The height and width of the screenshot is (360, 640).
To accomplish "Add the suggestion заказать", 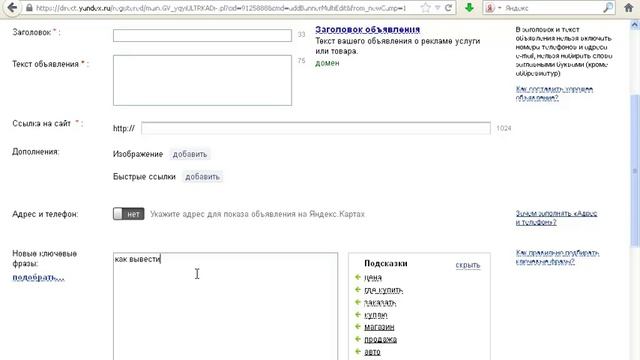I will (380, 302).
